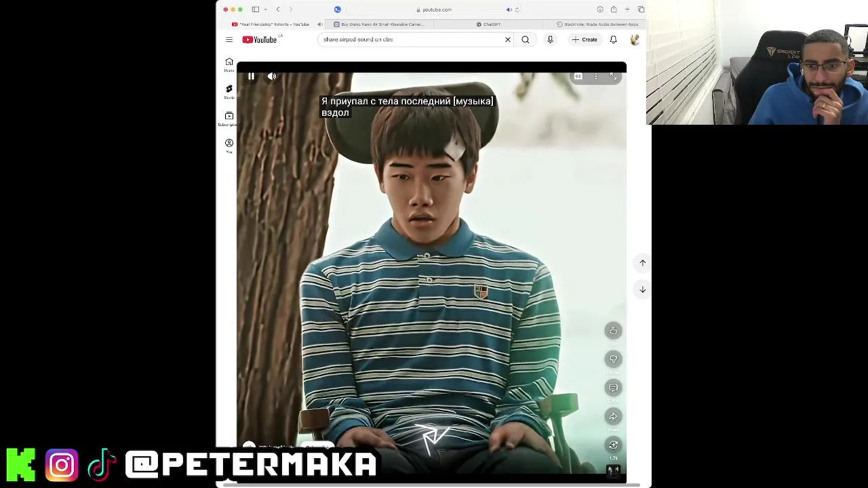This screenshot has width=868, height=488.
Task: Pause the Shorts video
Action: [x=251, y=77]
